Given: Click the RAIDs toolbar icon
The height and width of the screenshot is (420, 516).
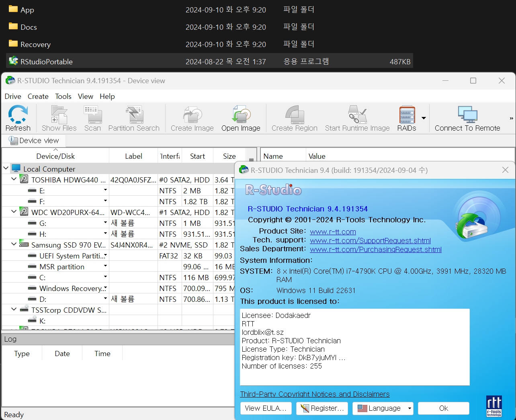Looking at the screenshot, I should 407,118.
